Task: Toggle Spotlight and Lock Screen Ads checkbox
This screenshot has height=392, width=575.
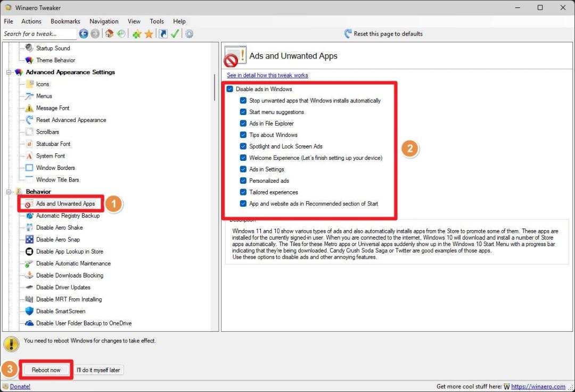Action: pos(243,146)
